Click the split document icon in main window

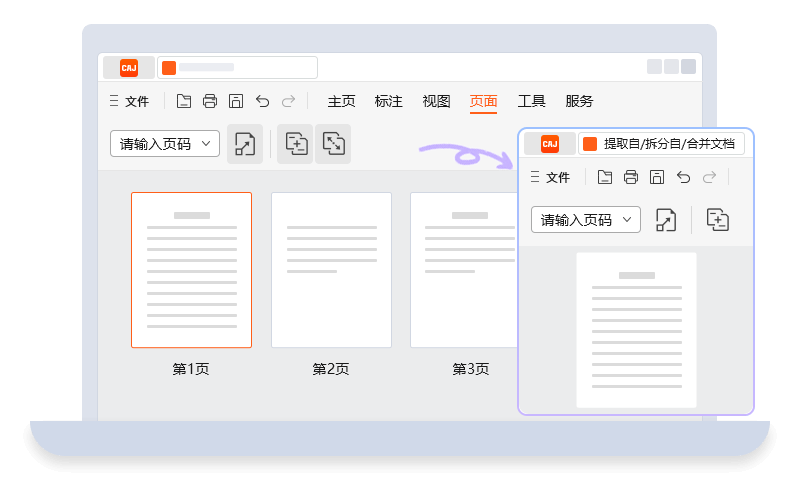[334, 144]
